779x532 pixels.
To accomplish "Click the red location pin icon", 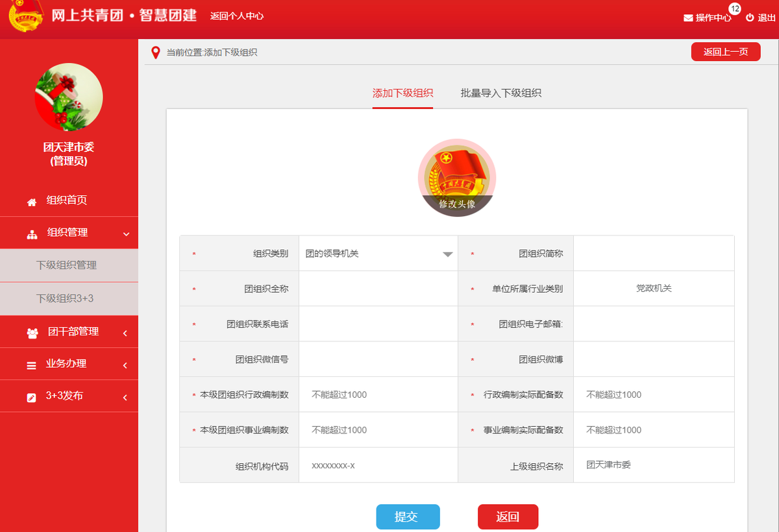I will (x=155, y=53).
